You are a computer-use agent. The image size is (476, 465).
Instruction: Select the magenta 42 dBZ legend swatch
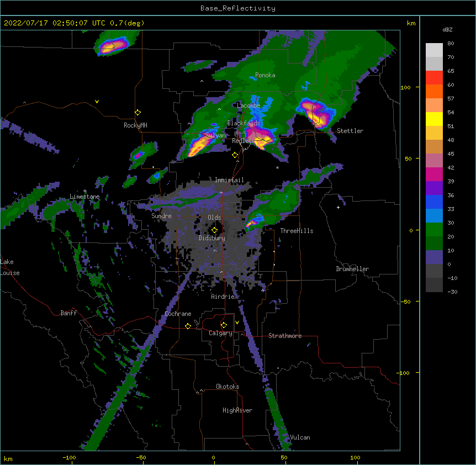[434, 174]
